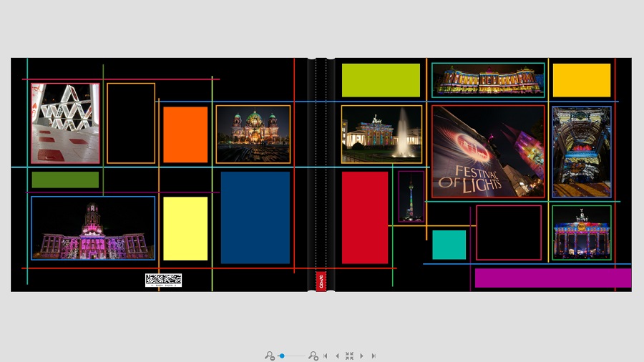Click the magenta bar at bottom right
The height and width of the screenshot is (362, 644).
[552, 278]
